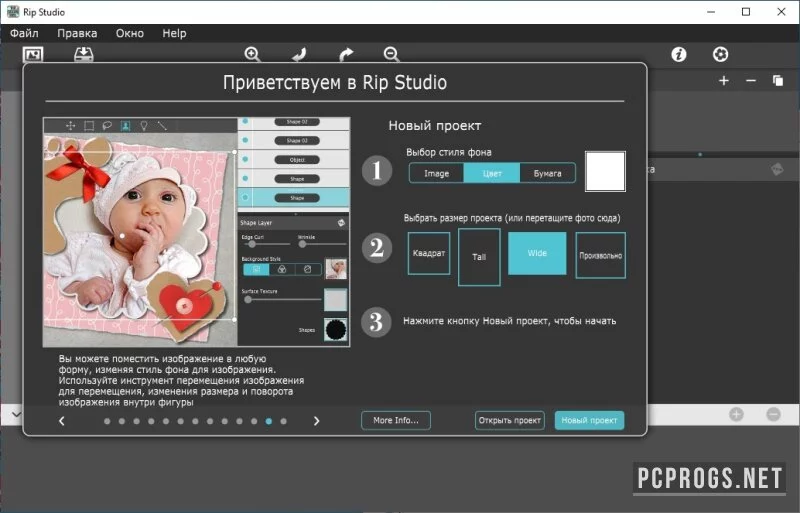Open the Файл menu

pos(24,33)
